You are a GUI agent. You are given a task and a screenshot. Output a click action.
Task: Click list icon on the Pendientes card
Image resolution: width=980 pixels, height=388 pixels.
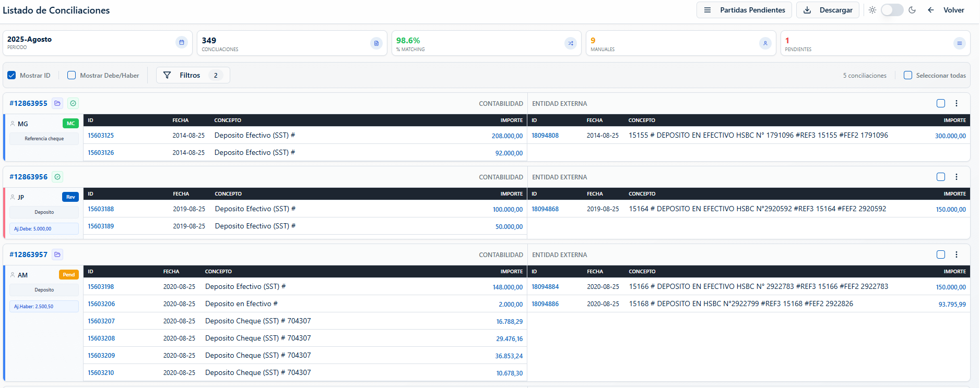click(959, 43)
